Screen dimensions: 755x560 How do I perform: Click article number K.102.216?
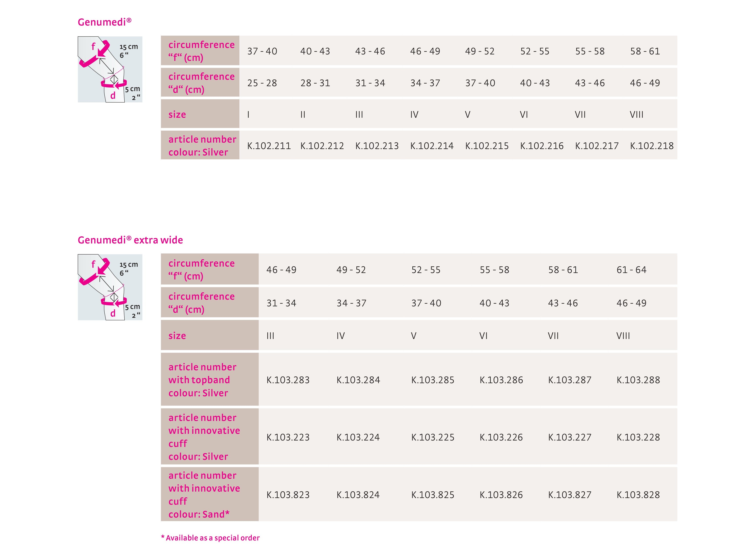pos(542,146)
